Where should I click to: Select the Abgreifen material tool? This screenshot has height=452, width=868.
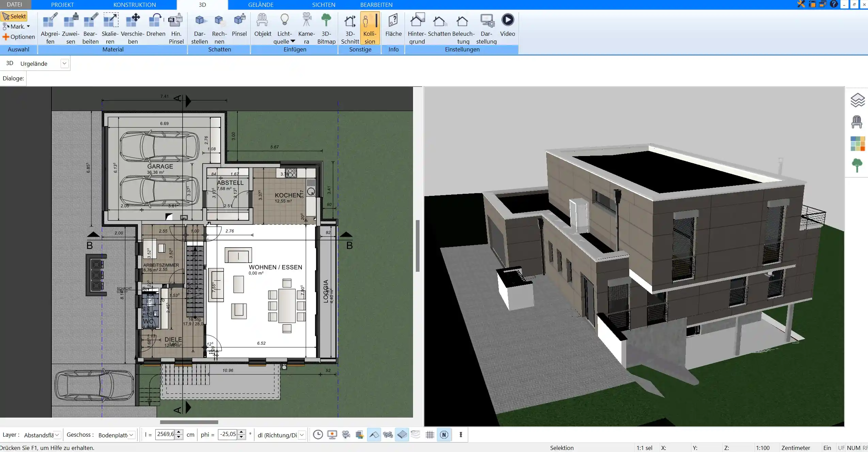point(50,29)
